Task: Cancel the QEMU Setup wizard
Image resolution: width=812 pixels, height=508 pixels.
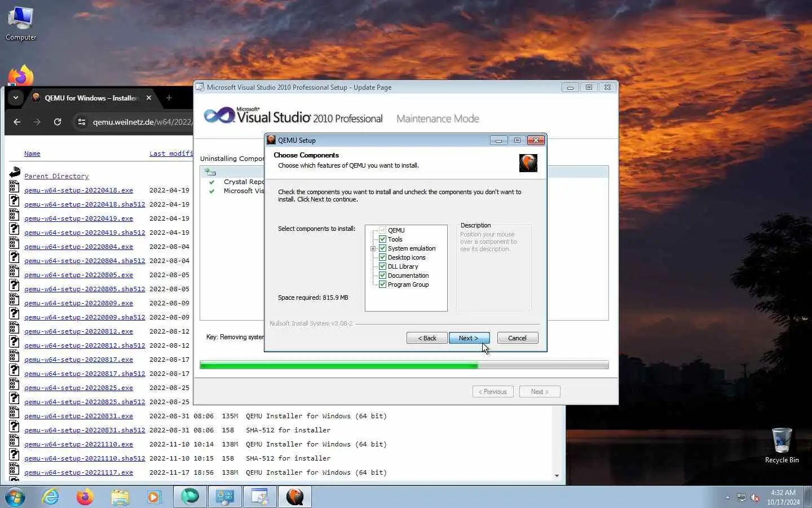Action: coord(518,338)
